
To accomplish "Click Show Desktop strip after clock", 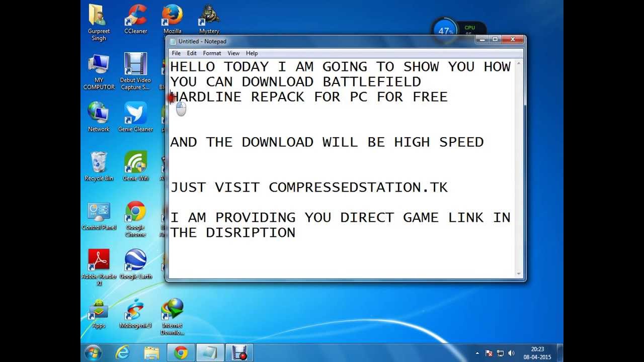I will point(559,353).
